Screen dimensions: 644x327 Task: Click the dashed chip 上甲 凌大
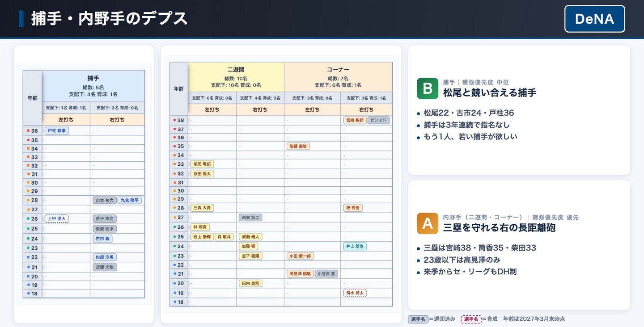point(57,219)
